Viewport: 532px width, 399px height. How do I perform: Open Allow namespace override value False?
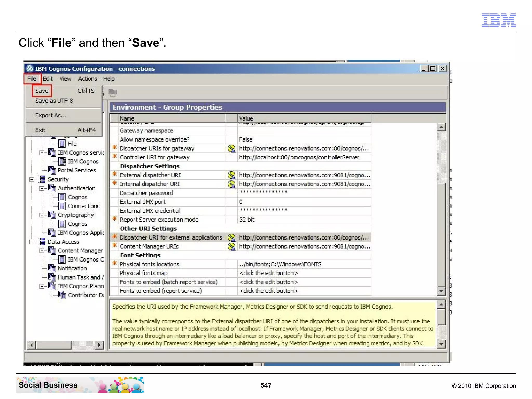pos(304,139)
